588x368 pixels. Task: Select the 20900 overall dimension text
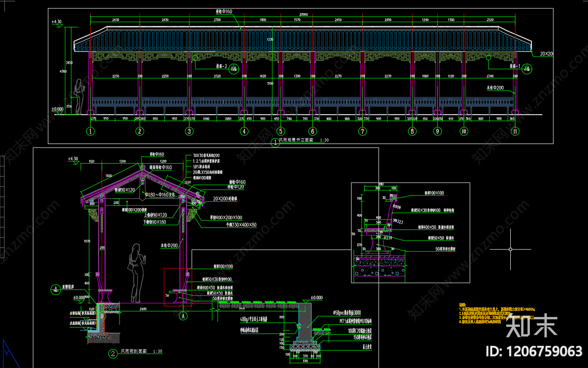pos(304,15)
